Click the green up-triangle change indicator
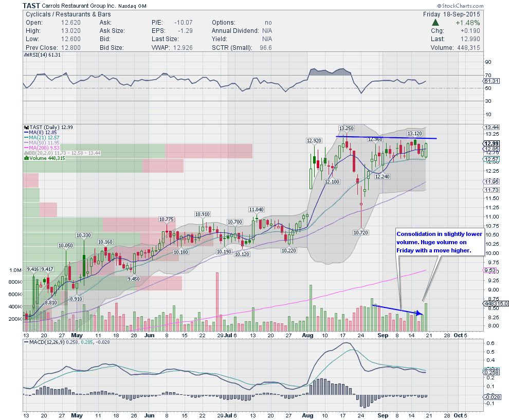Screen dimensions: 509x420 pyautogui.click(x=435, y=23)
